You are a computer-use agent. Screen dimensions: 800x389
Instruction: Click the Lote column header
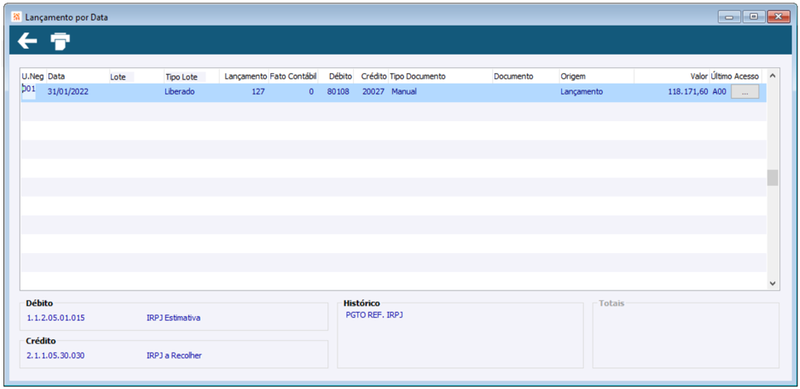[118, 77]
